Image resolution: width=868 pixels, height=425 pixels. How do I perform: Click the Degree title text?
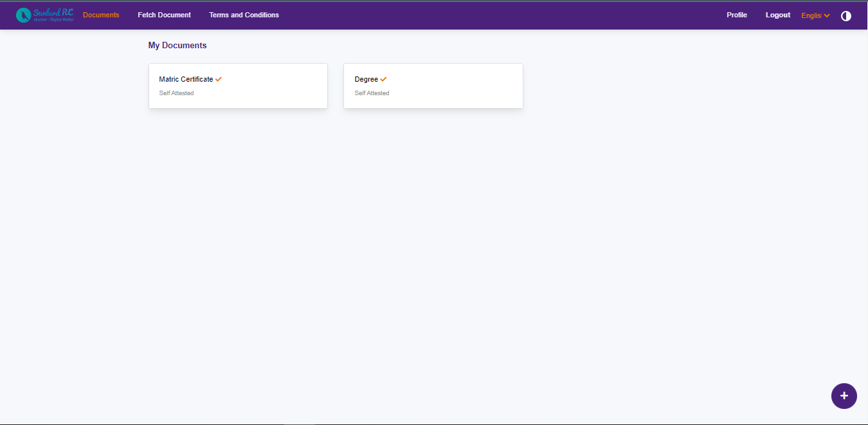366,79
